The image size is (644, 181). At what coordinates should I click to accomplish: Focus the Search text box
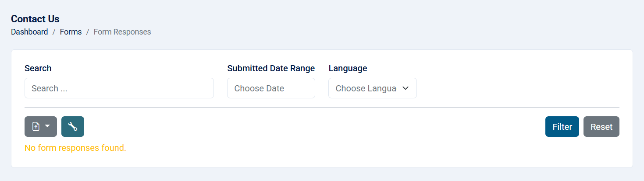coord(119,88)
